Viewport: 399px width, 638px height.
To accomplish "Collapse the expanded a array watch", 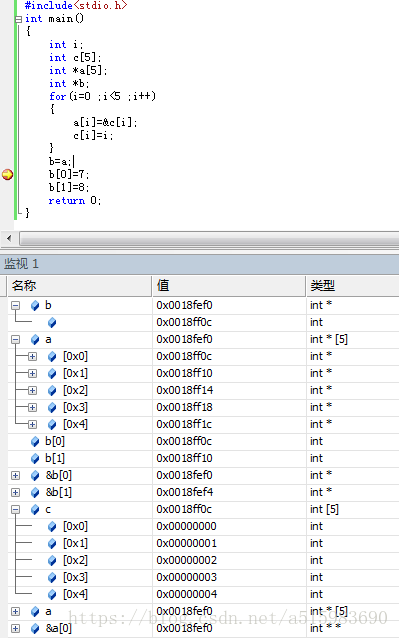I will pyautogui.click(x=15, y=339).
